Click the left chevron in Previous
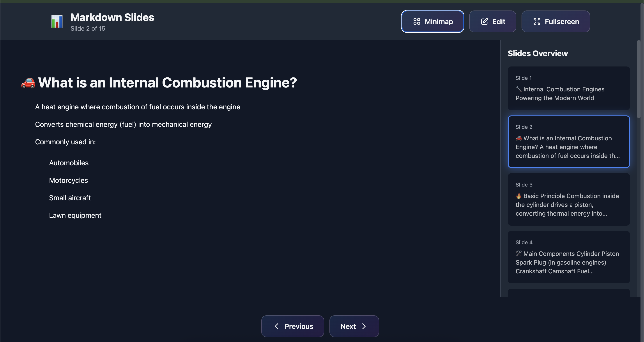 pos(276,326)
